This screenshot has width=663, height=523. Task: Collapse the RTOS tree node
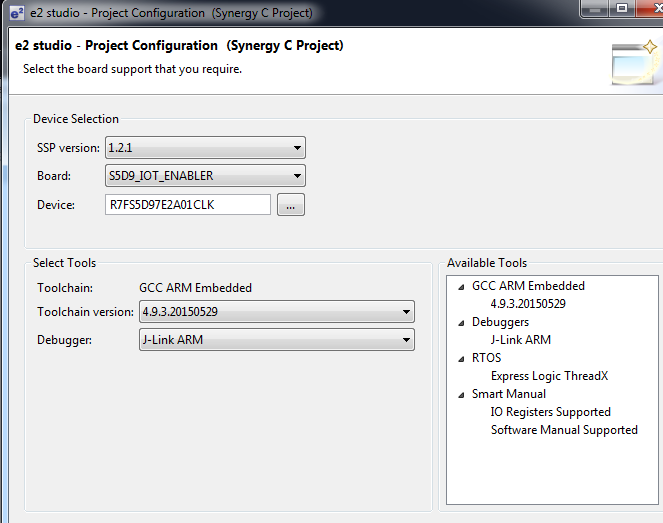tap(461, 359)
